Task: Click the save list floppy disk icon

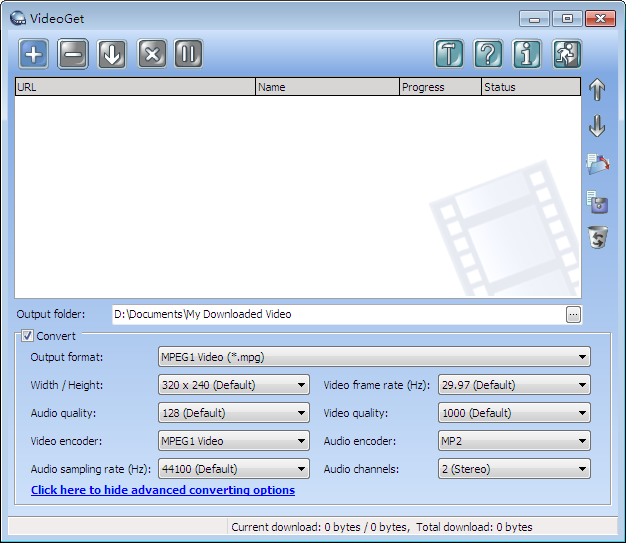Action: [x=597, y=202]
